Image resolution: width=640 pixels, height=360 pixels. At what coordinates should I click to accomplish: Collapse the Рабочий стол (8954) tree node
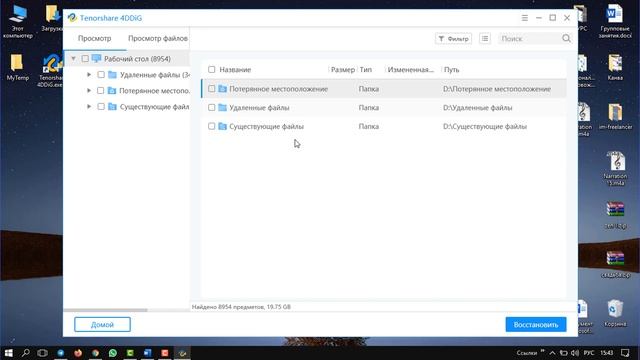(x=73, y=59)
